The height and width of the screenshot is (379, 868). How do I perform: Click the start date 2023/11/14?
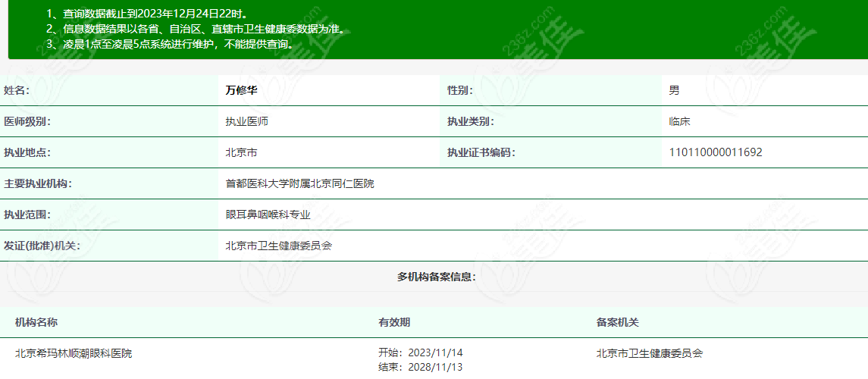[434, 353]
